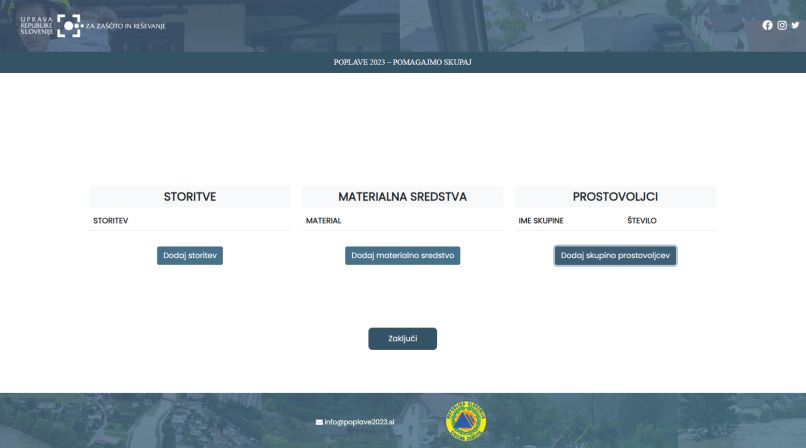
Task: Click Dodaj skupino prostovoljcev button
Action: point(615,255)
